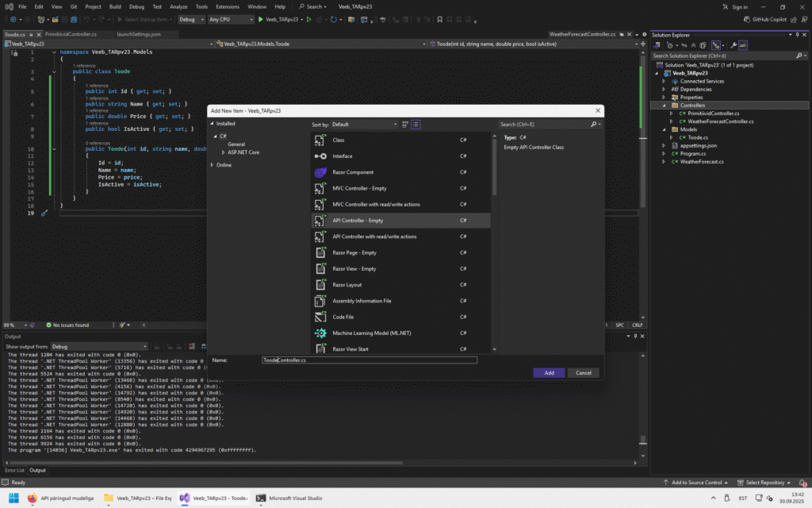The width and height of the screenshot is (812, 508).
Task: Collapse the Controllers folder in Solution Explorer
Action: tap(665, 105)
